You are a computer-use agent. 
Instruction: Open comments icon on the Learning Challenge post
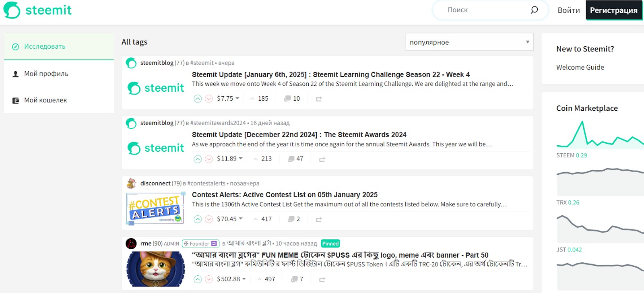point(287,99)
